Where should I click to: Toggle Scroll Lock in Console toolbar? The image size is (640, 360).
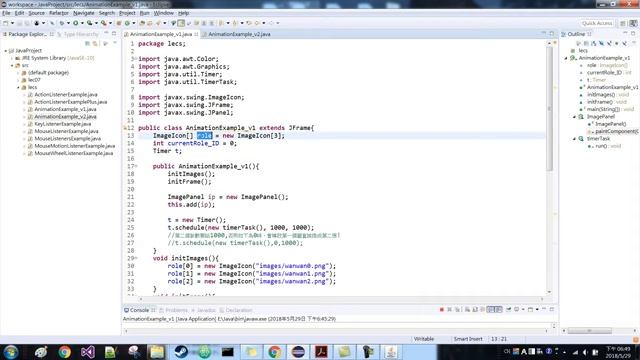(x=475, y=310)
